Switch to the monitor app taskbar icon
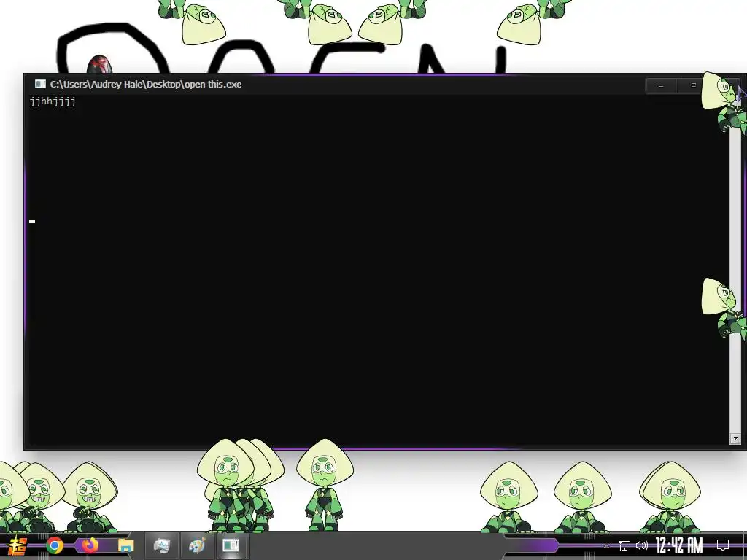Image resolution: width=747 pixels, height=560 pixels. point(162,545)
